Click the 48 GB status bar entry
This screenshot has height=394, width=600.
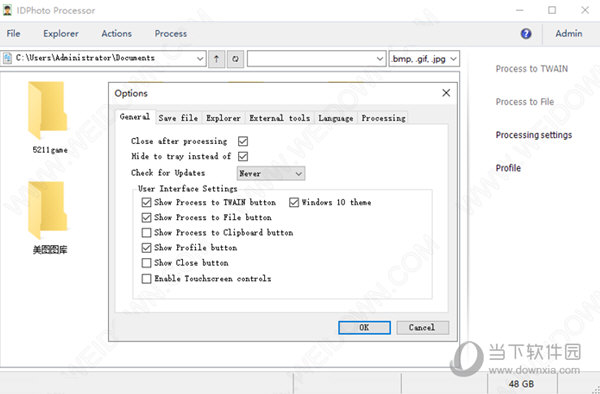coord(521,384)
